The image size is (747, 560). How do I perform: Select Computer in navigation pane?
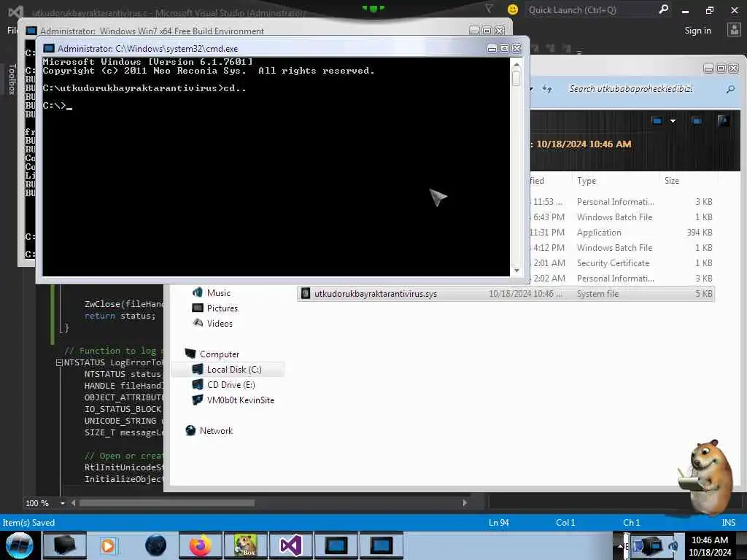pos(219,354)
